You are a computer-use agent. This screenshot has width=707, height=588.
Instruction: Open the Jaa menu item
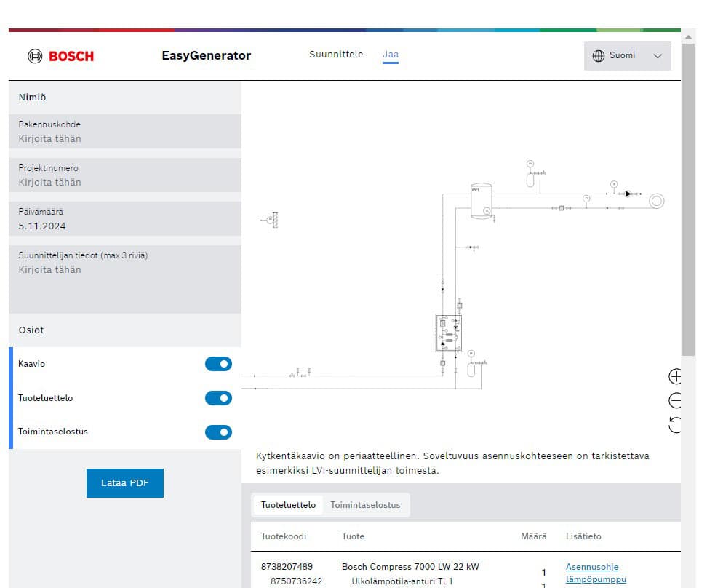[x=391, y=55]
